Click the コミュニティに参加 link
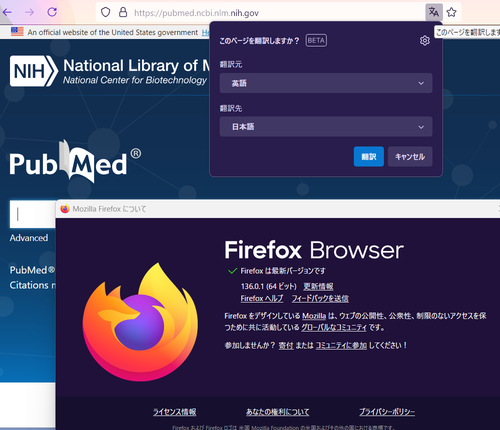The height and width of the screenshot is (430, 500). pyautogui.click(x=341, y=345)
